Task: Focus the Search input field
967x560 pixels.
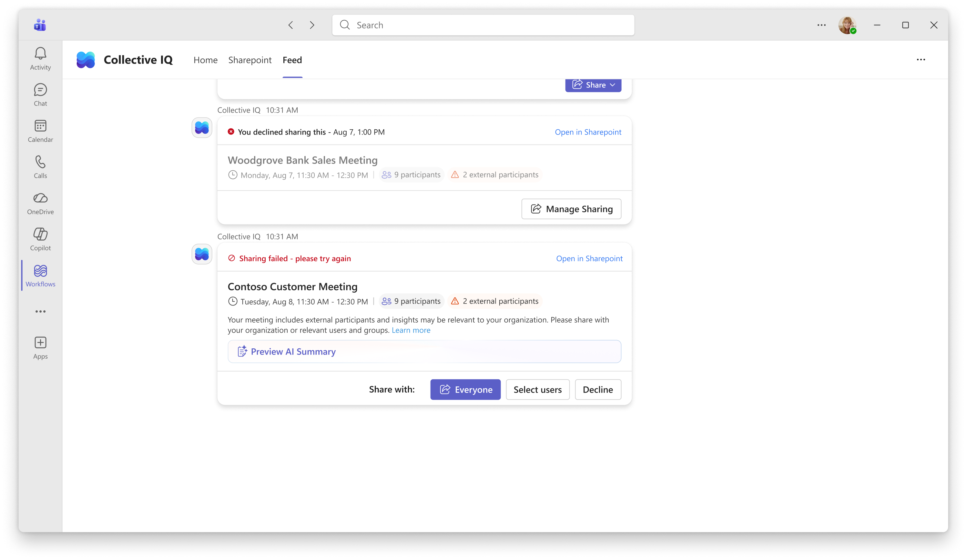Action: 483,25
